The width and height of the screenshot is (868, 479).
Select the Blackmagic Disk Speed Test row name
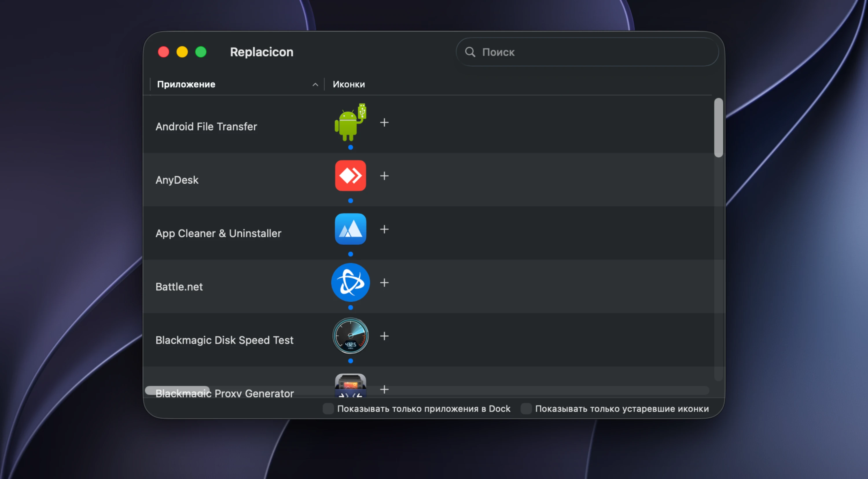[225, 340]
